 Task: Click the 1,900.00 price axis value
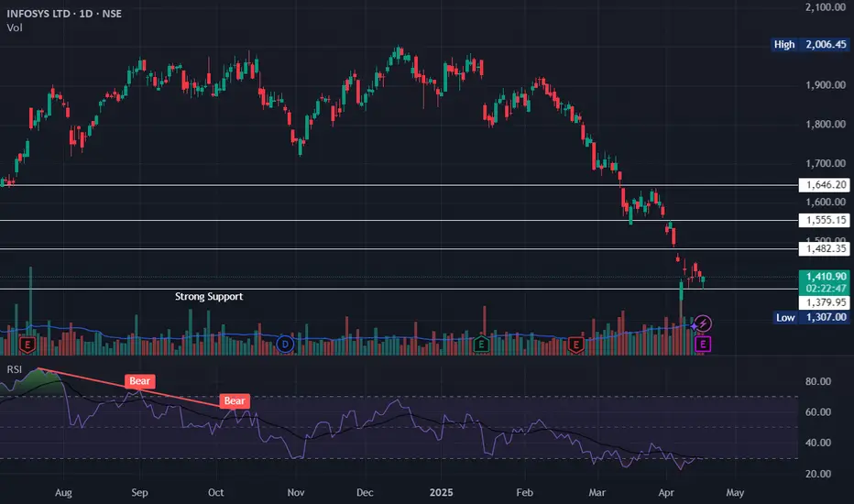[826, 85]
